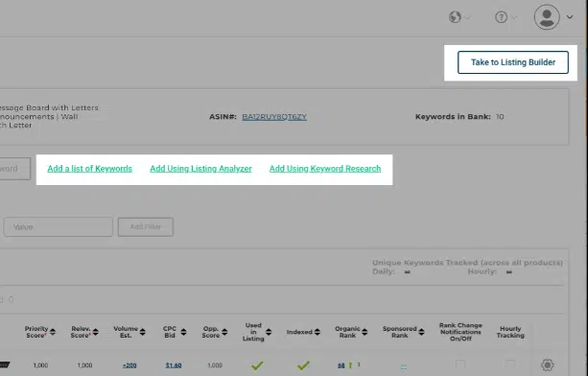Click the Add Filter button

pyautogui.click(x=146, y=226)
